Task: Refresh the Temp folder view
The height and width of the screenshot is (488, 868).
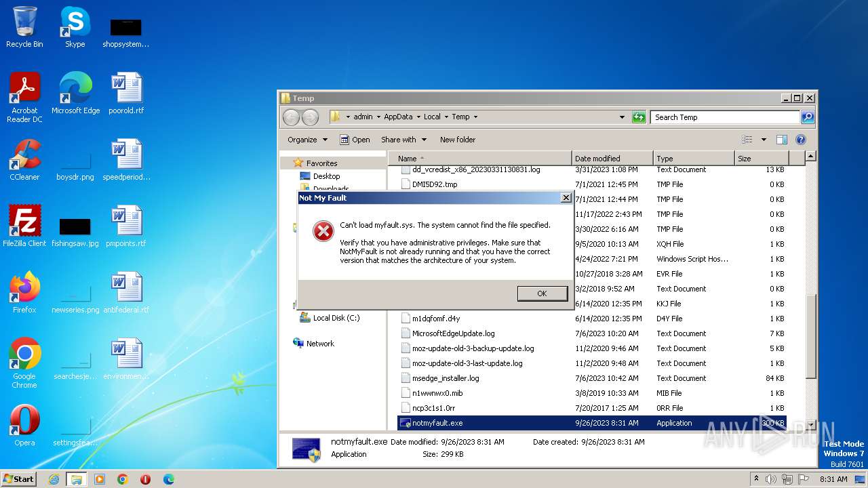Action: pos(639,117)
